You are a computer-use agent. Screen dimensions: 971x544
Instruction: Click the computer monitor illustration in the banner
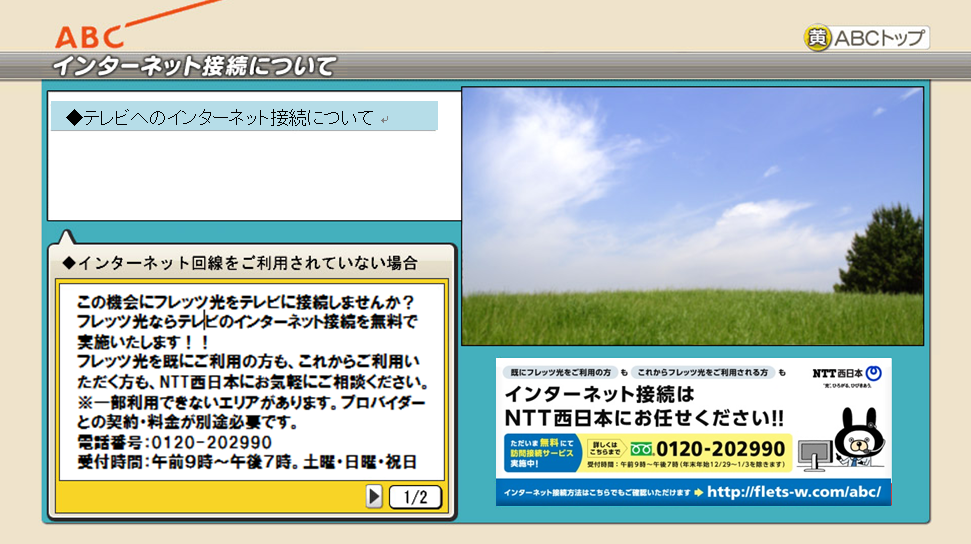[x=814, y=455]
